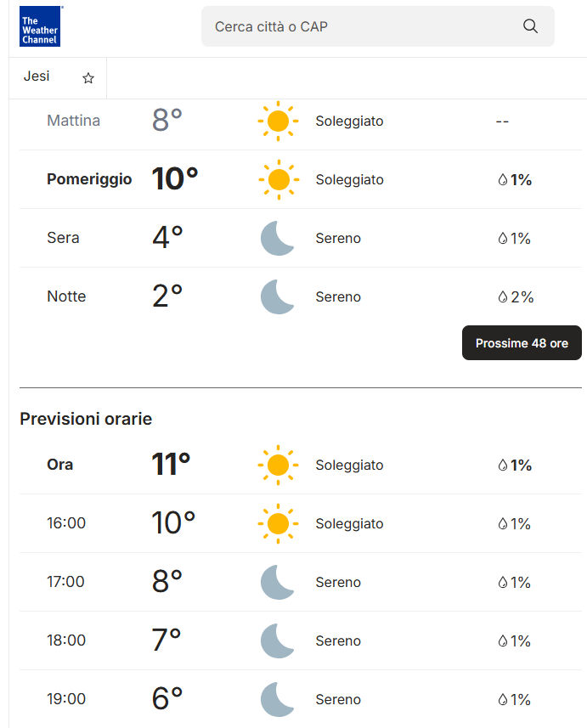Click the moon icon in Sera row
The width and height of the screenshot is (587, 728).
278,239
